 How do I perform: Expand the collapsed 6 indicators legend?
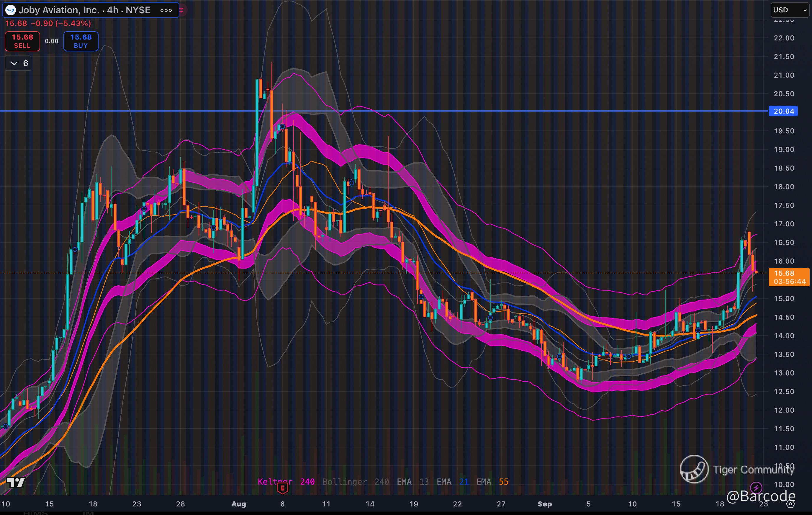point(19,63)
